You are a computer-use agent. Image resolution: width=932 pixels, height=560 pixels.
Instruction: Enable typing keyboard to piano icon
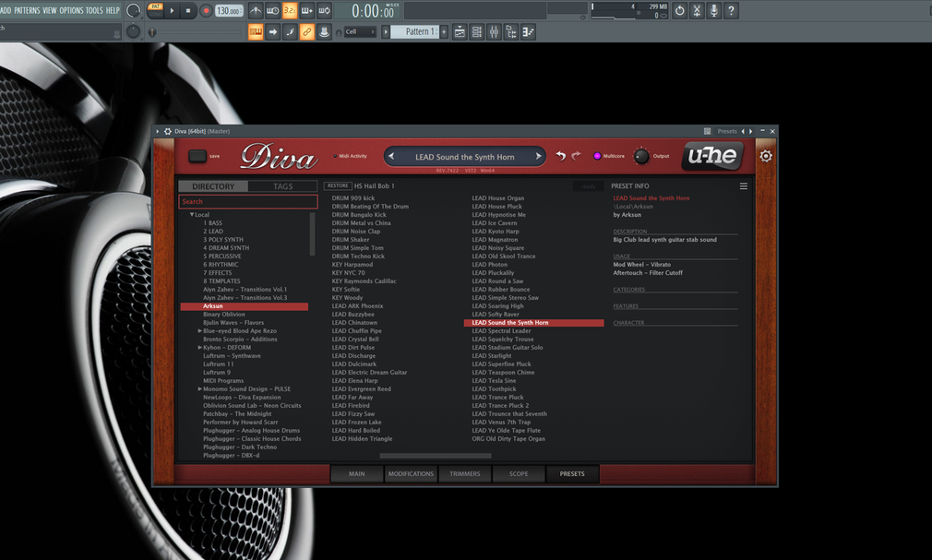(256, 31)
